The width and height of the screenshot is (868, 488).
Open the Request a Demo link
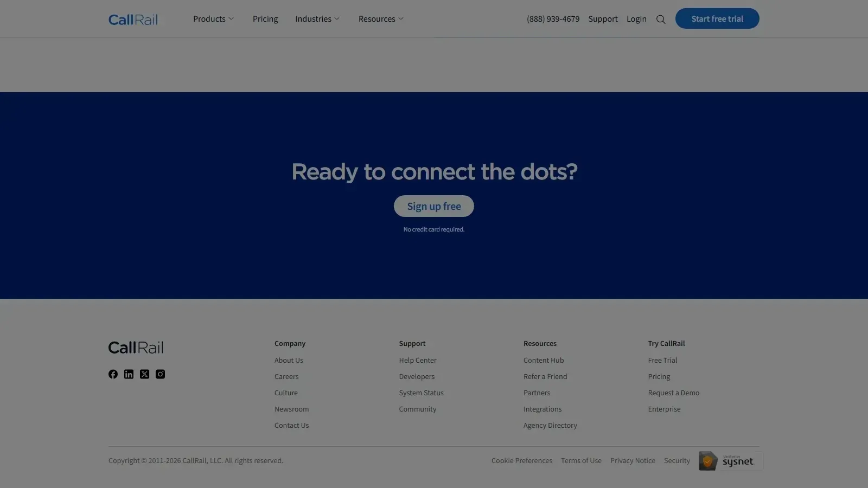pos(674,393)
